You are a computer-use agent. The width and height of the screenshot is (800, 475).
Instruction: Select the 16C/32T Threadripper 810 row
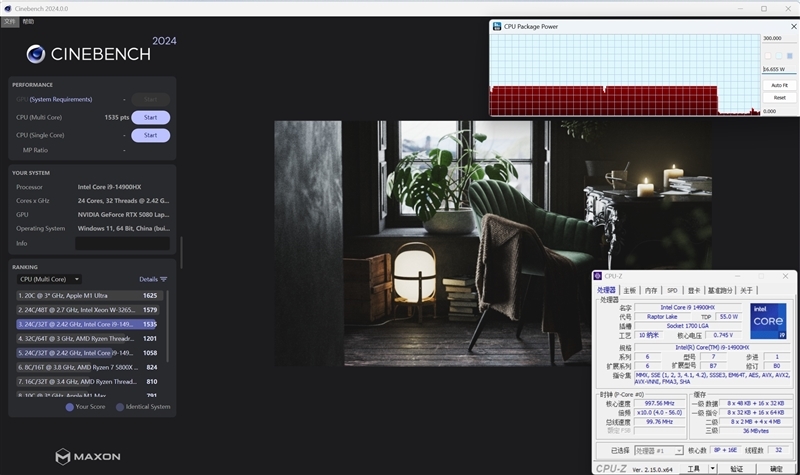pos(89,381)
